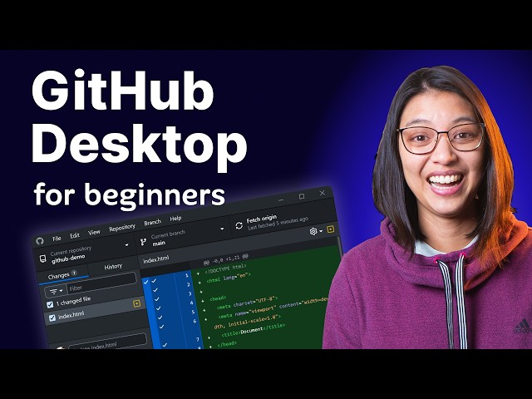Screen dimensions: 532x399
Task: Click the index.html diff header label
Action: [156, 260]
